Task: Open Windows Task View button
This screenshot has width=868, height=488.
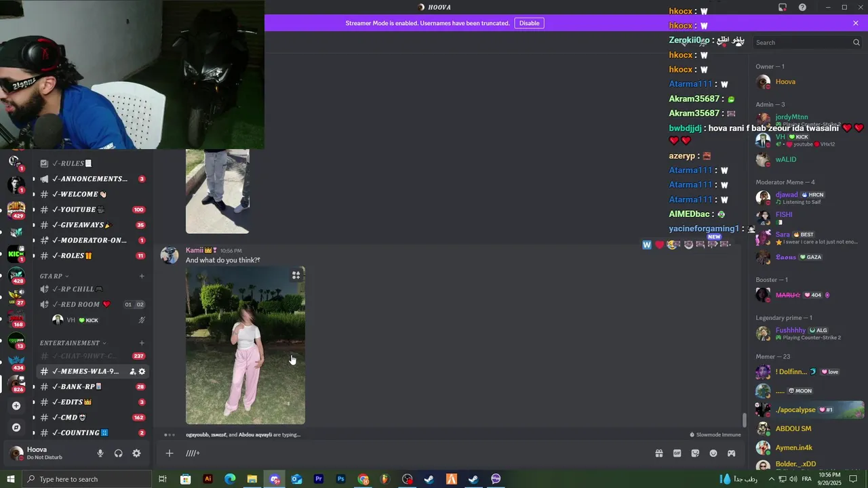Action: pos(163,479)
